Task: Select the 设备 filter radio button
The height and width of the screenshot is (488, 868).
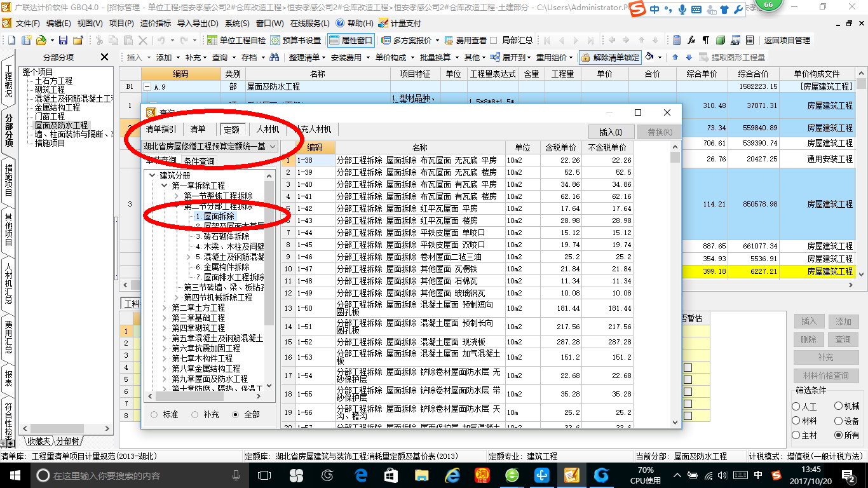Action: pyautogui.click(x=839, y=421)
